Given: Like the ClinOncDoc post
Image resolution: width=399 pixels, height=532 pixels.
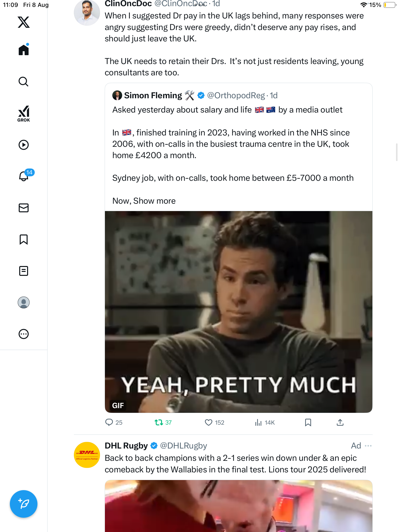Looking at the screenshot, I should pyautogui.click(x=209, y=423).
